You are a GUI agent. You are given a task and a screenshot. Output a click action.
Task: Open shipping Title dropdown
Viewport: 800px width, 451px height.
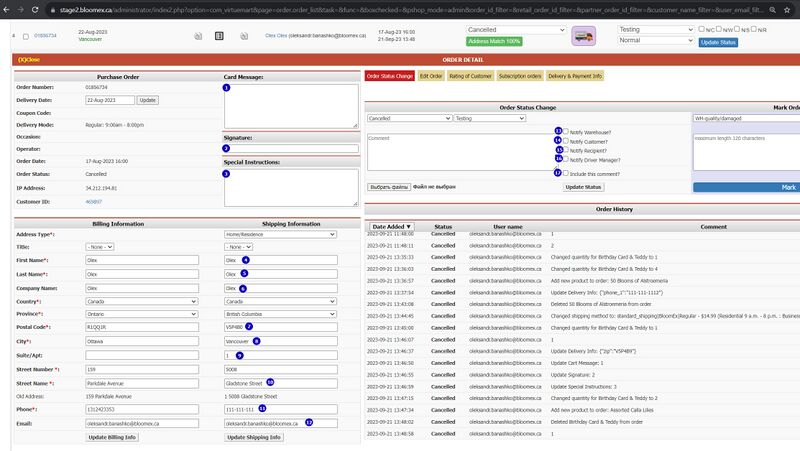238,247
